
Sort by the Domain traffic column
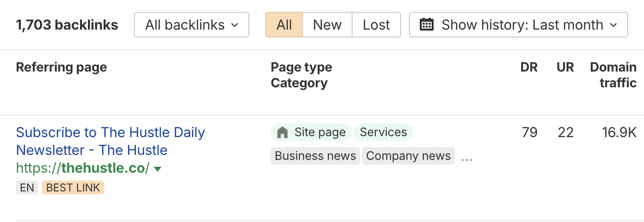coord(613,75)
